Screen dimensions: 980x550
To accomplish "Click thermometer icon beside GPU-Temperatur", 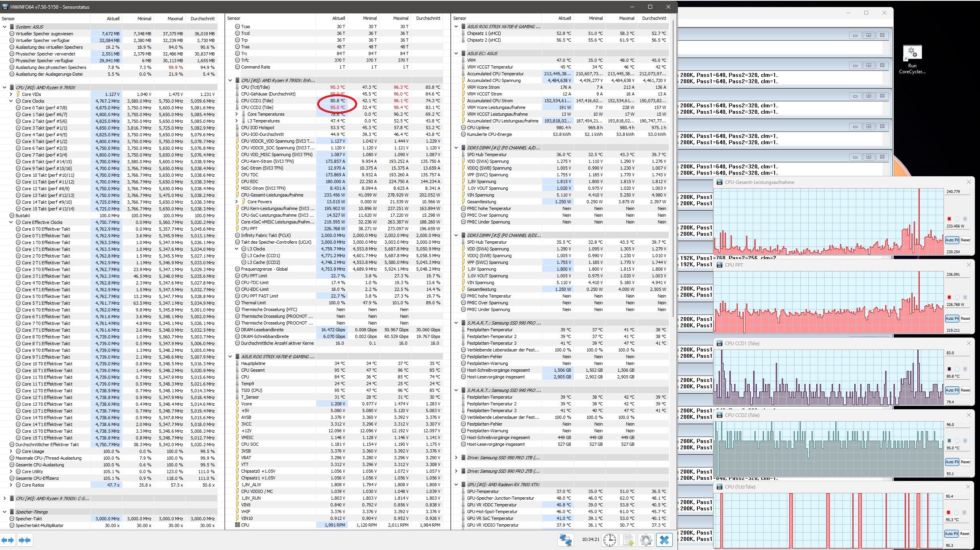I will 463,491.
